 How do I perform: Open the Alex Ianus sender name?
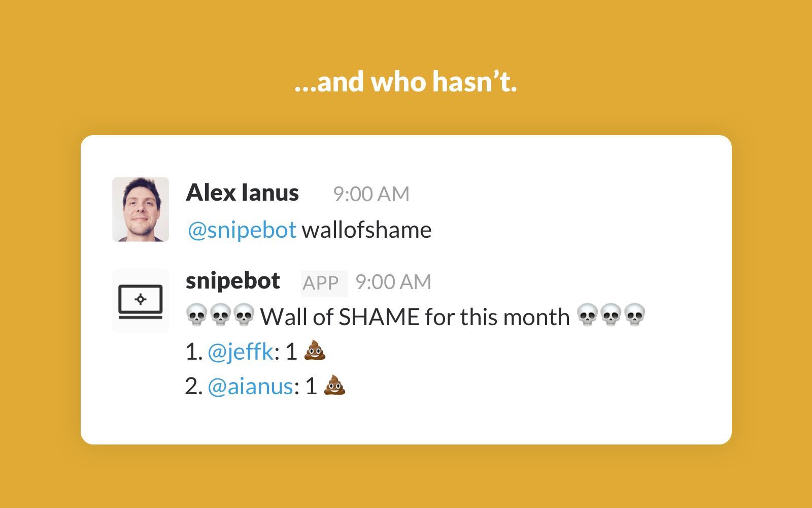(x=243, y=193)
